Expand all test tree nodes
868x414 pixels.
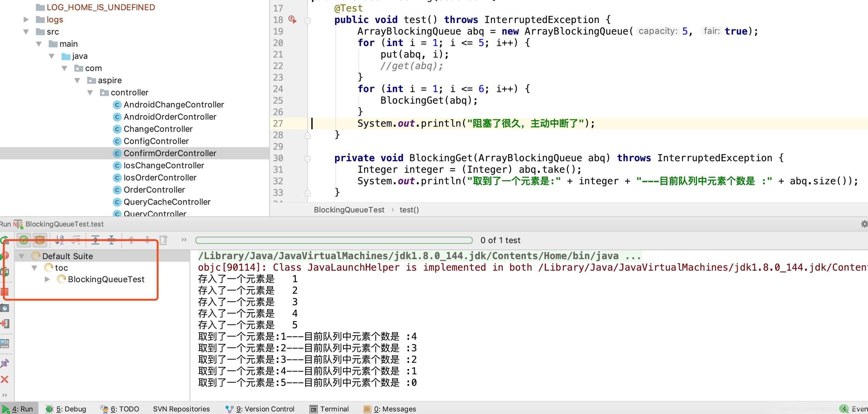(95, 240)
